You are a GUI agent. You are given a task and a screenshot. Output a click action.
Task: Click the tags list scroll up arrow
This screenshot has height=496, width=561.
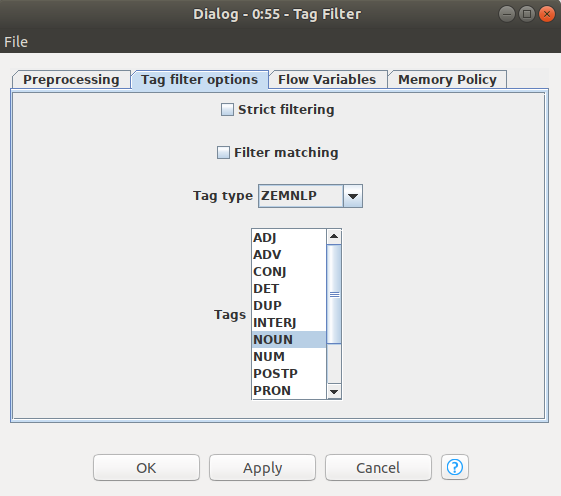click(x=334, y=237)
